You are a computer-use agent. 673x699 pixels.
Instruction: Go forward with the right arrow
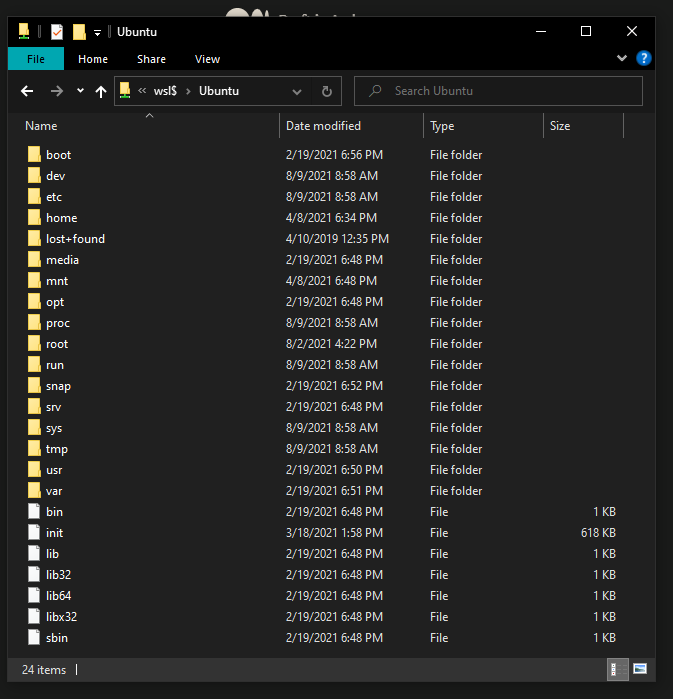tap(57, 91)
